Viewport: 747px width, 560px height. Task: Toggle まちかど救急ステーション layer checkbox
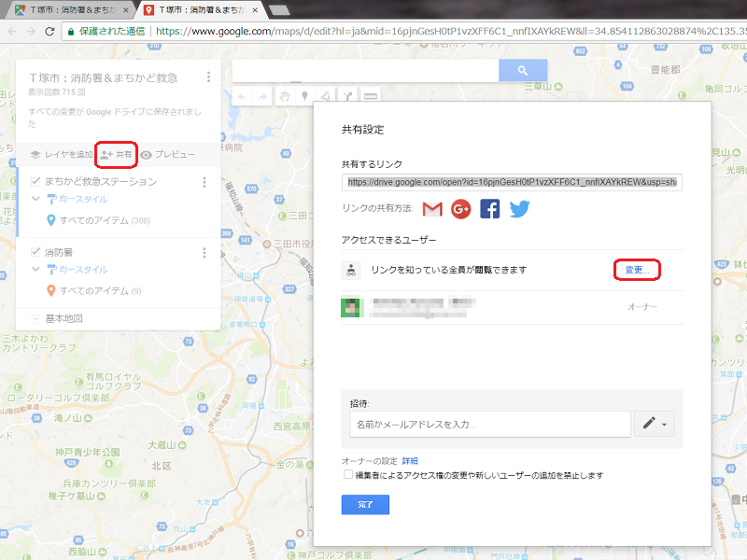(x=35, y=181)
